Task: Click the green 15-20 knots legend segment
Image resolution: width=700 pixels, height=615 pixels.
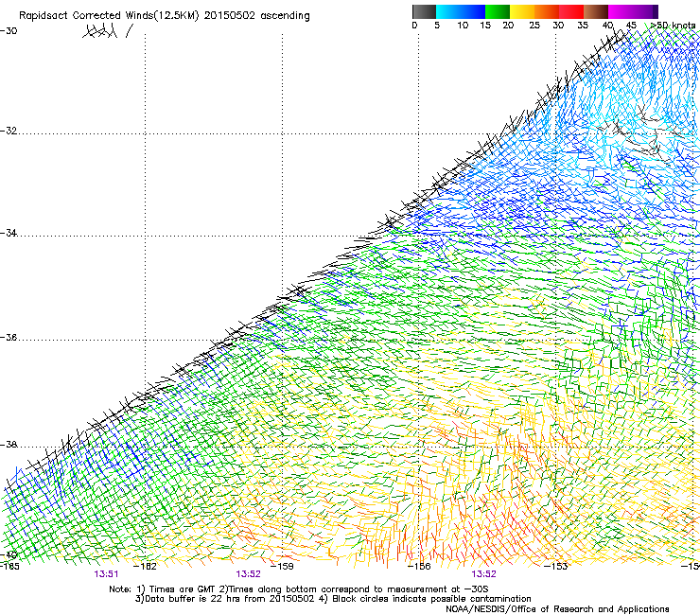Action: (x=498, y=11)
